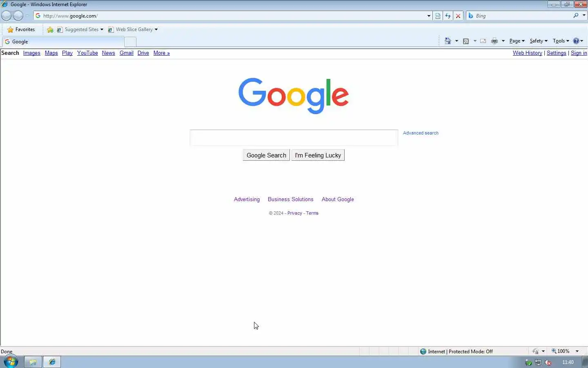Click the 100% zoom level button

561,351
